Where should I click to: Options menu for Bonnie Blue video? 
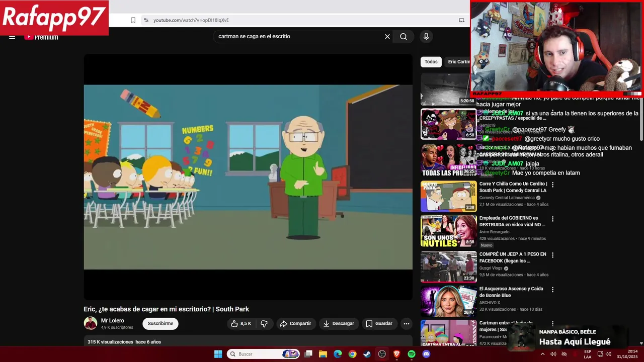click(552, 290)
